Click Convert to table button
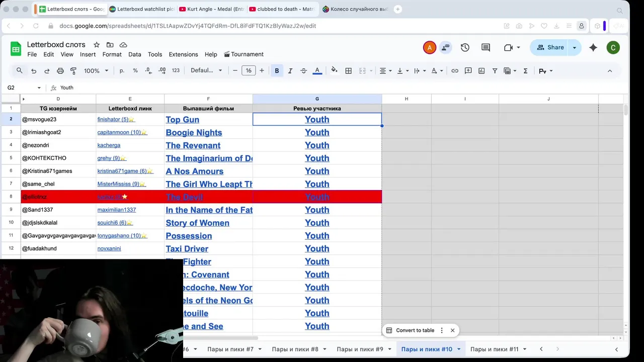This screenshot has height=362, width=644. pos(410,330)
